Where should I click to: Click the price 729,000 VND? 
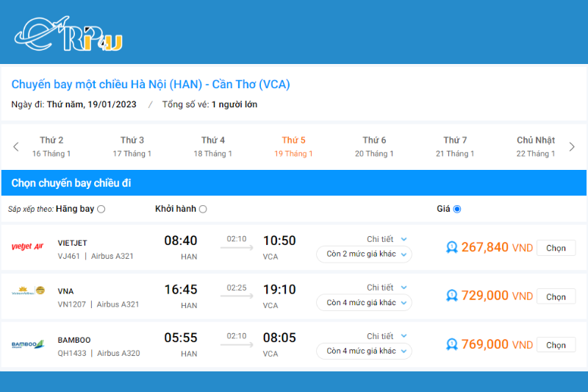point(497,296)
